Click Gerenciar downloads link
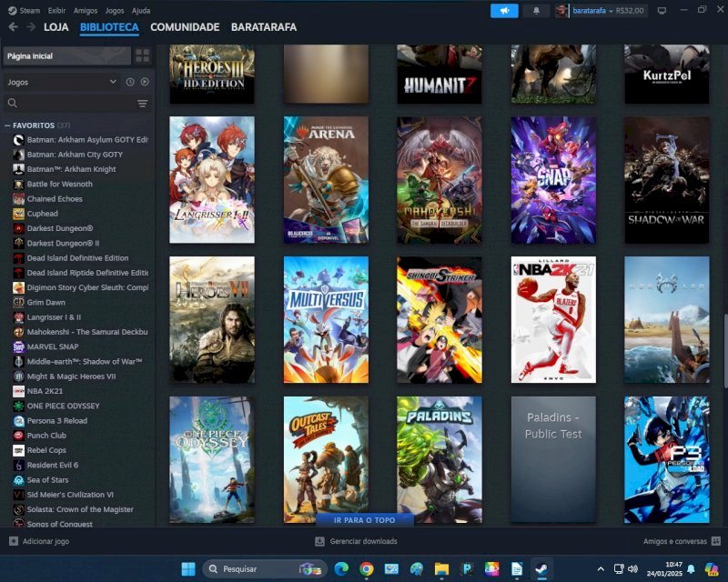 [x=363, y=541]
